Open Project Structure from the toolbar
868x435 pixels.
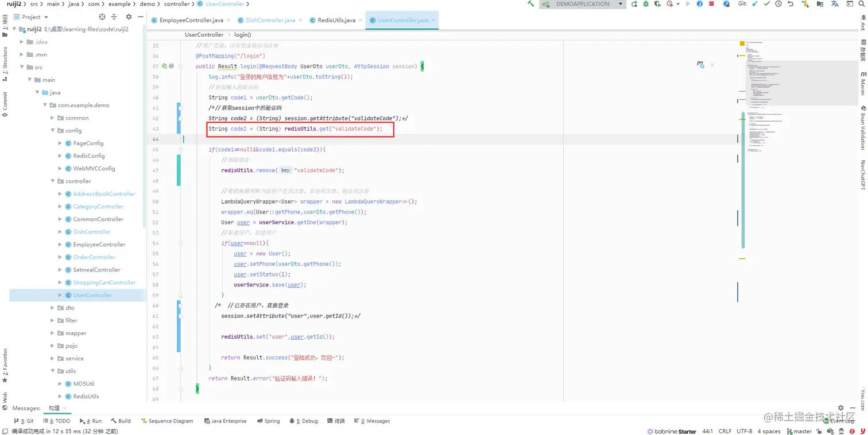pyautogui.click(x=820, y=4)
